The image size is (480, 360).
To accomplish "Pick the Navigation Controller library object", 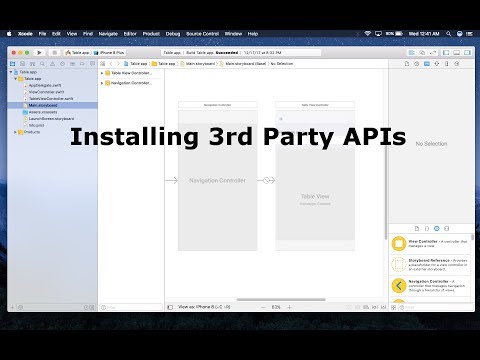I will pyautogui.click(x=430, y=286).
